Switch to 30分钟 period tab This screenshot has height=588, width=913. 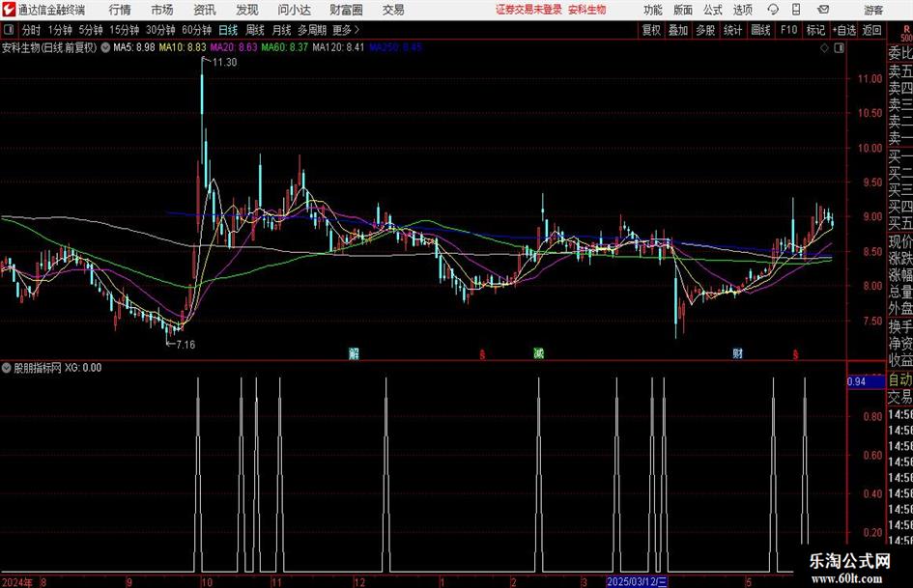coord(160,30)
